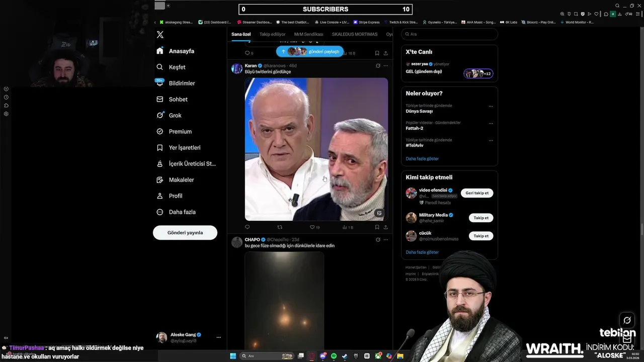644x362 pixels.
Task: Switch to SKALEDUS MORTIMAS tab
Action: 355,34
